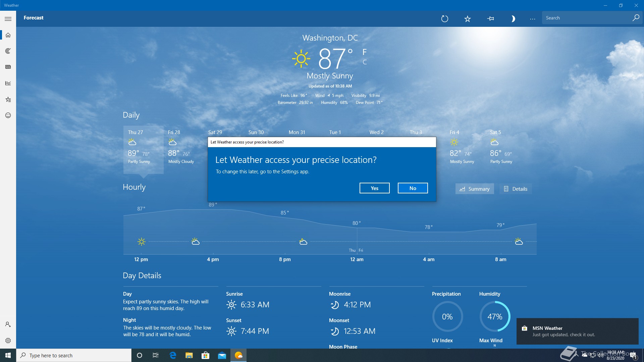Open the Settings gear in sidebar

pos(8,341)
